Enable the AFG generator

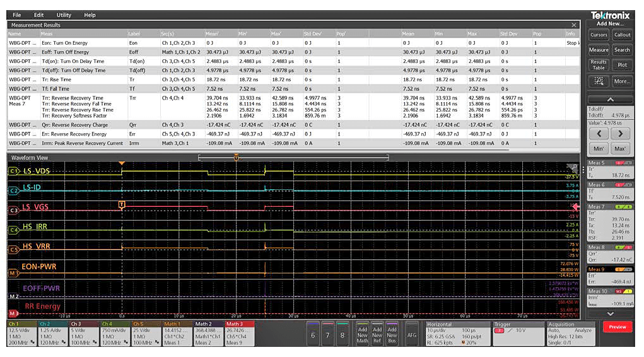pyautogui.click(x=412, y=334)
